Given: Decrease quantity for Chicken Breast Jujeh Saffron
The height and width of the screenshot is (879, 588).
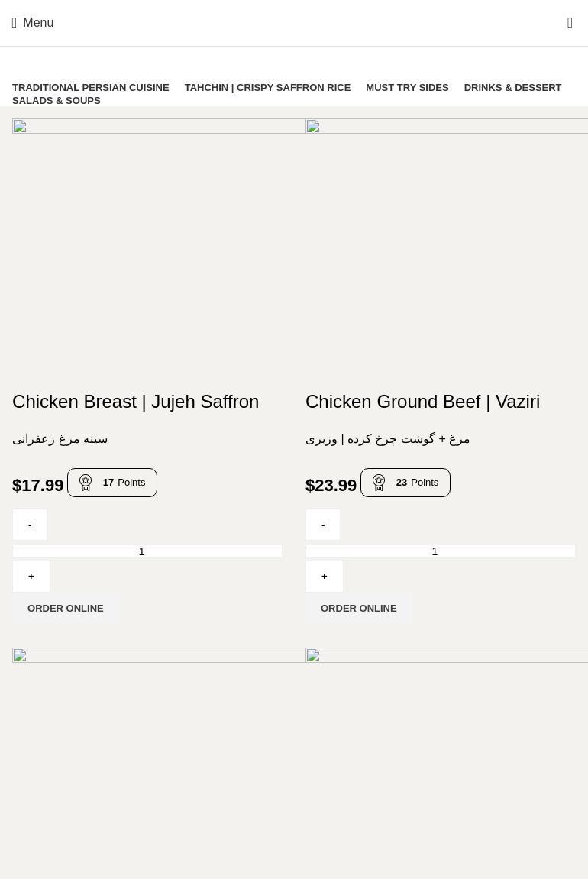Looking at the screenshot, I should [30, 525].
